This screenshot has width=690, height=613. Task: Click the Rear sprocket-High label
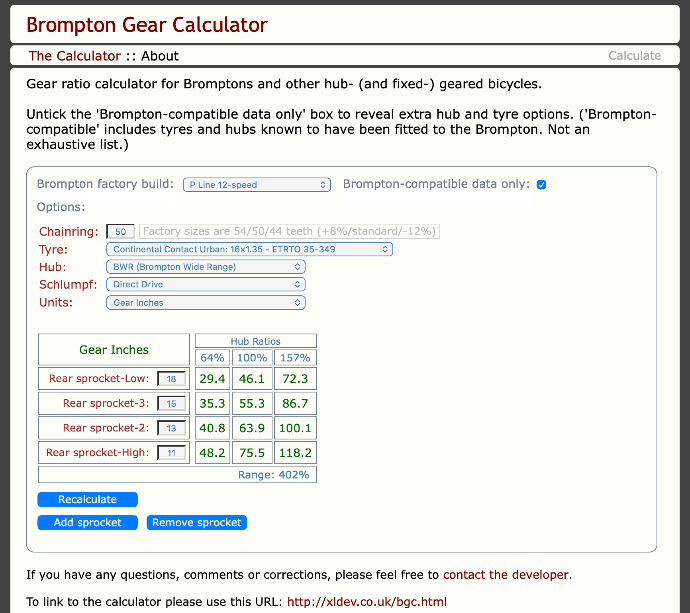(98, 452)
